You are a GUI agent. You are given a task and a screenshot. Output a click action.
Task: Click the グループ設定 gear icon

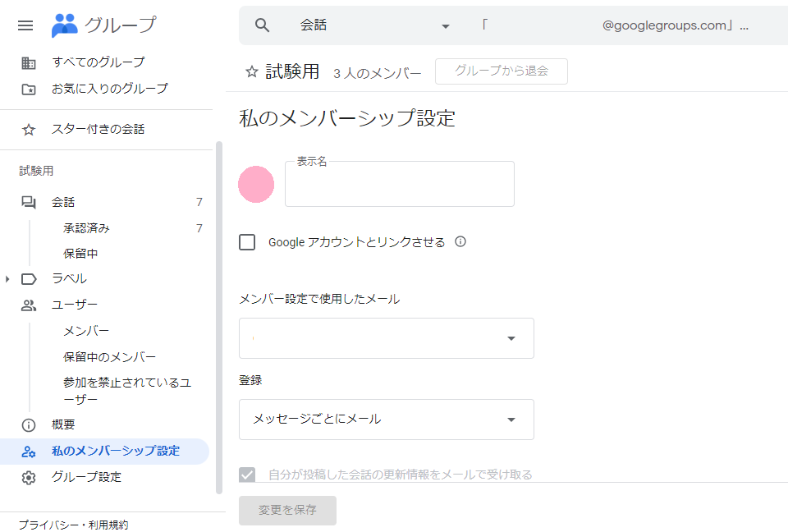(29, 478)
